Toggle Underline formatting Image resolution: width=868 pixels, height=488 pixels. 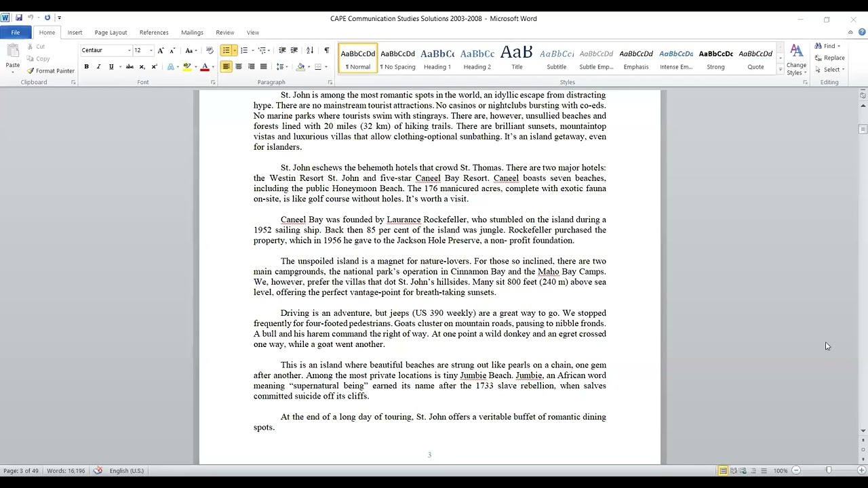pyautogui.click(x=111, y=66)
